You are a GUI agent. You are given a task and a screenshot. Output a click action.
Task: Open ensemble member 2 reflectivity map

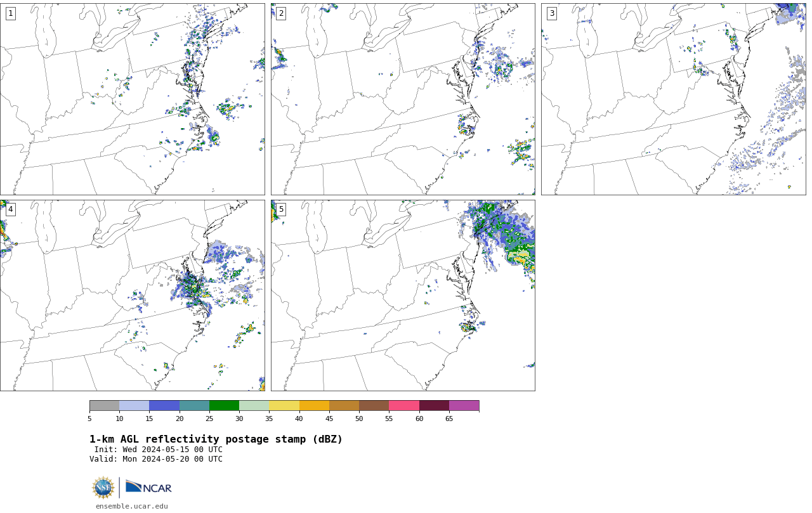(x=403, y=99)
